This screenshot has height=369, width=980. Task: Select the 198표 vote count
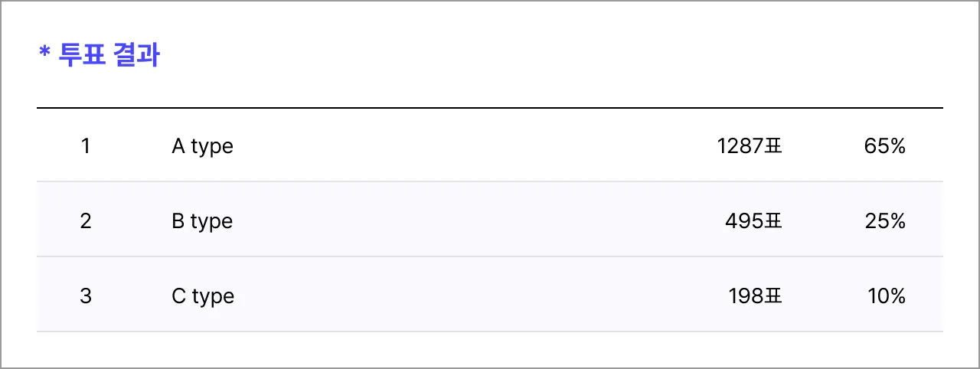(x=755, y=296)
